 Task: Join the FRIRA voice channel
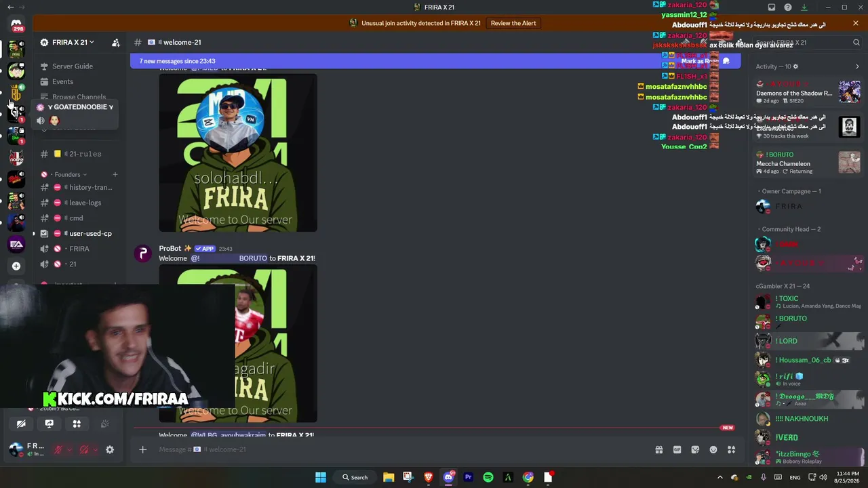79,249
